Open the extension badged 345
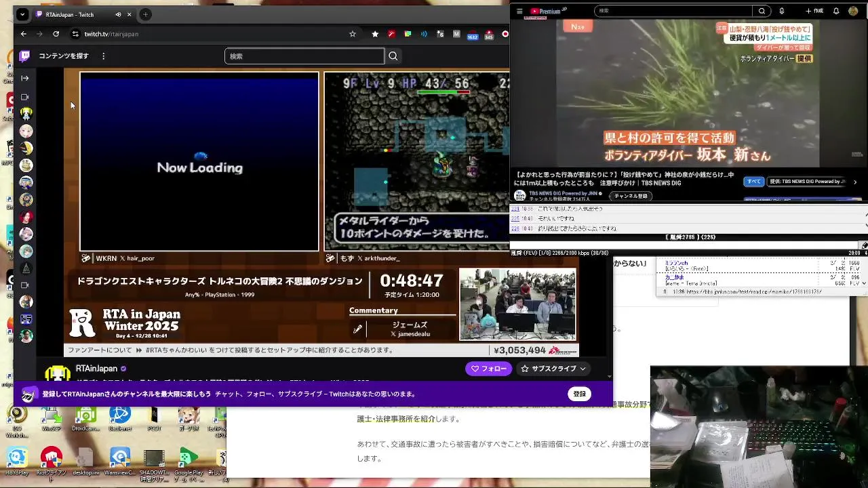 point(489,35)
